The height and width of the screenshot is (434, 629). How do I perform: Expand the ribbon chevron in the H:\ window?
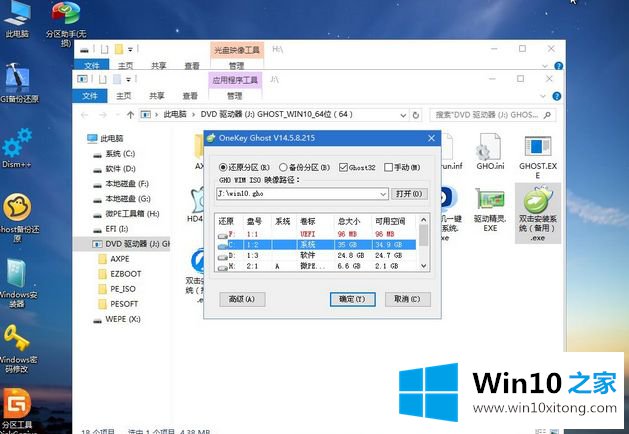point(545,66)
